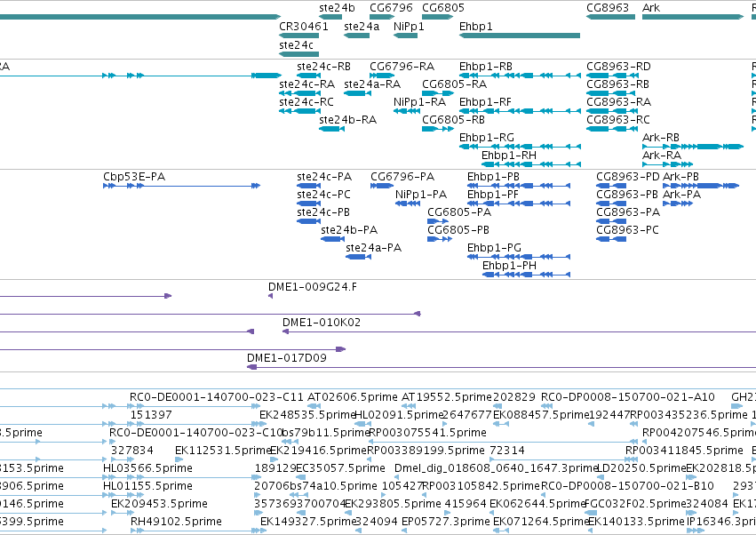
Task: Click EST RC0-DE0001-140700-023-C11
Action: pos(217,397)
